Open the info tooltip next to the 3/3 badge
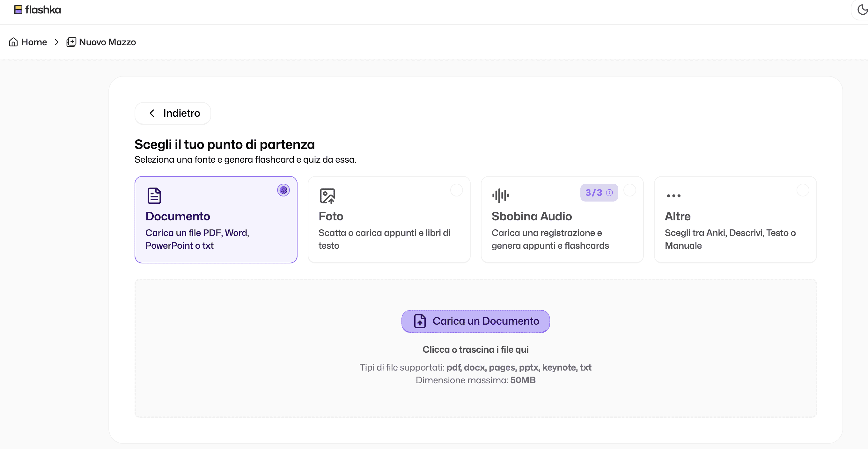Screen dimensions: 868x449 click(x=609, y=193)
